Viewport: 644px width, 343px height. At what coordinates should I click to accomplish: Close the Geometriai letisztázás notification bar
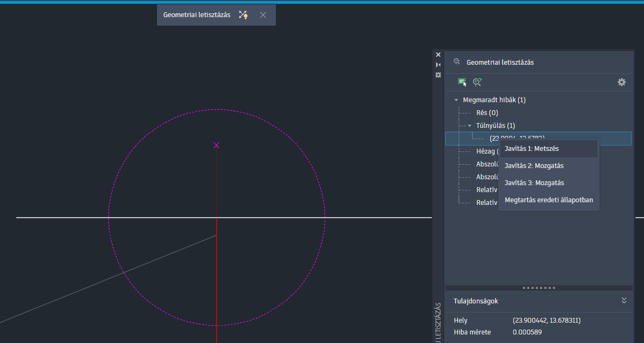[x=263, y=14]
